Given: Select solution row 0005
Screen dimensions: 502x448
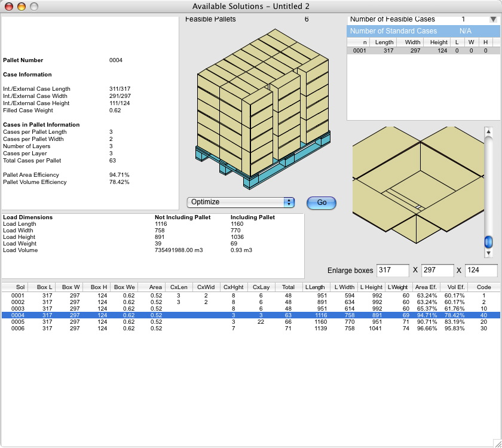Looking at the screenshot, I should click(x=250, y=322).
